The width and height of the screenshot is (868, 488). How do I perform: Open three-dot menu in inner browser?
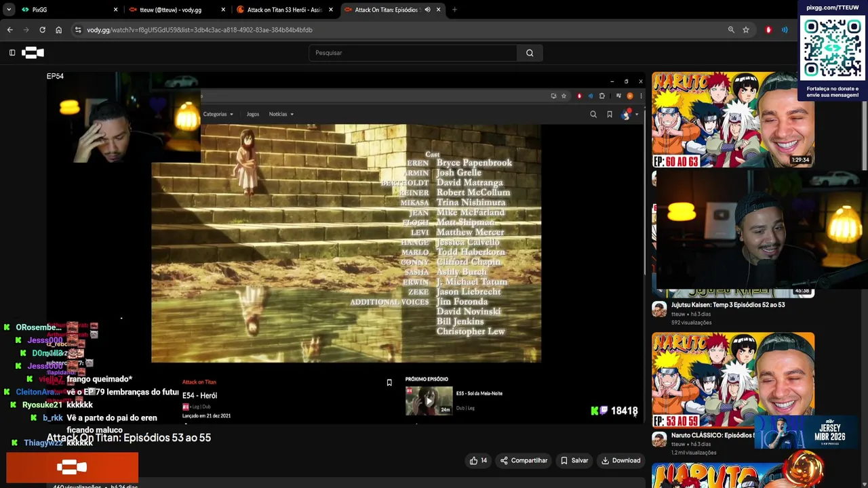point(640,96)
